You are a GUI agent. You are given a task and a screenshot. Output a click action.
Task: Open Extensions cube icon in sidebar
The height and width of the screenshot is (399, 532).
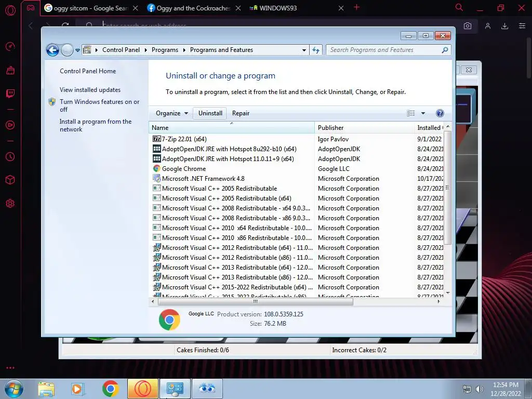pos(10,180)
